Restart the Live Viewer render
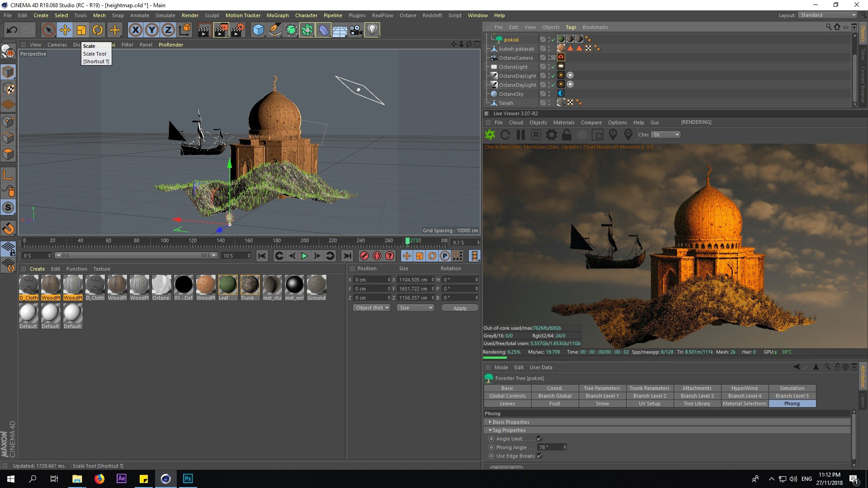Screen dimensions: 868x488 pyautogui.click(x=505, y=135)
